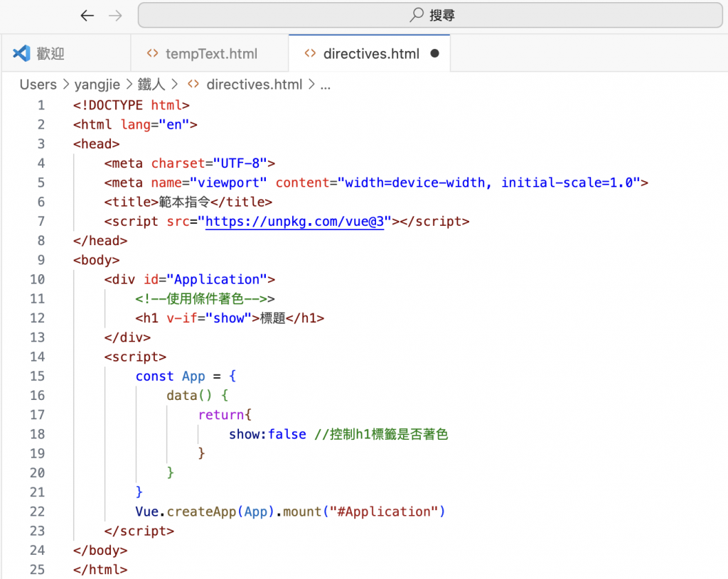This screenshot has height=579, width=728.
Task: Click the return keyword
Action: point(221,415)
